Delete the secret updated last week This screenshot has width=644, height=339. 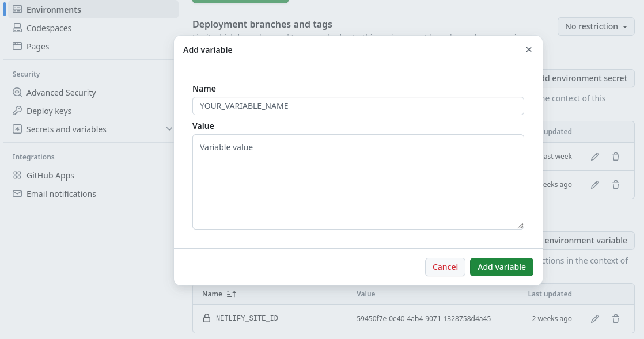point(616,157)
